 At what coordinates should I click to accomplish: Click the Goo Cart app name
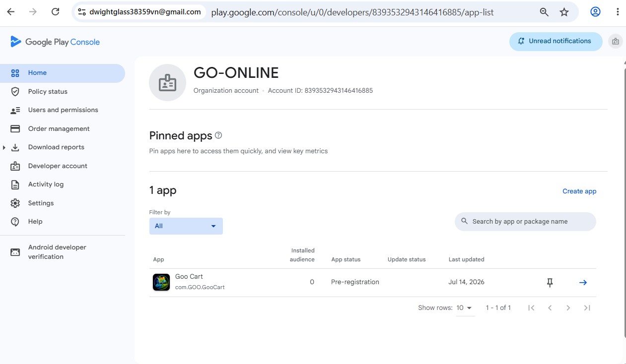click(x=189, y=277)
